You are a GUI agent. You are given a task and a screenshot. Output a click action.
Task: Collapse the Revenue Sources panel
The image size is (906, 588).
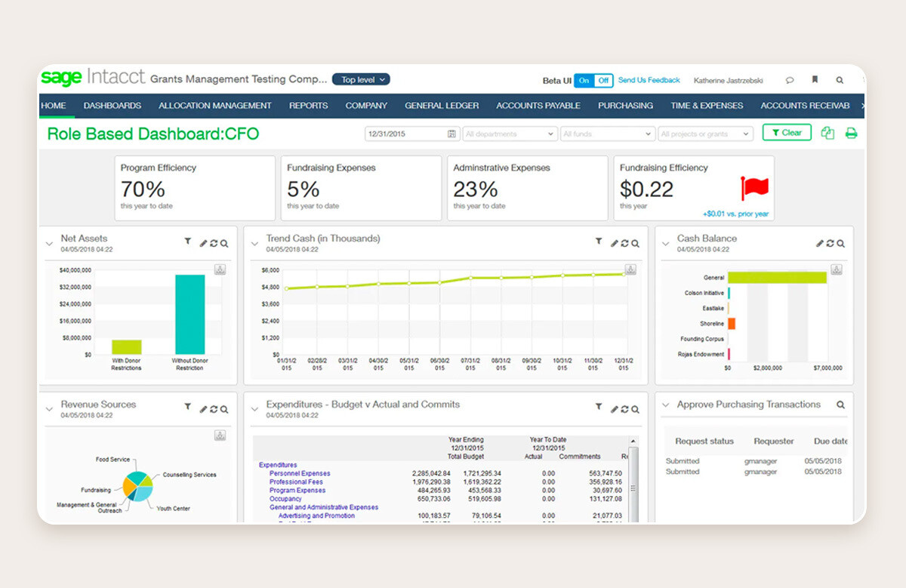click(x=50, y=409)
